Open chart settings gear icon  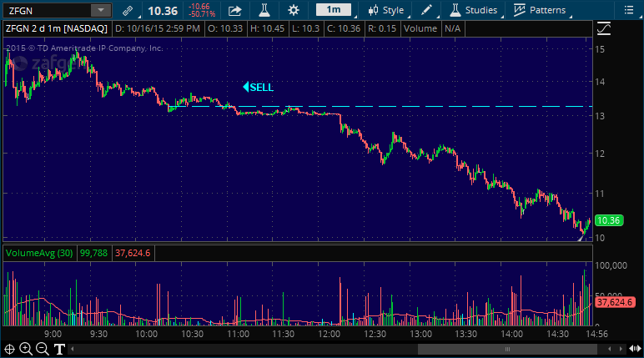pyautogui.click(x=294, y=10)
